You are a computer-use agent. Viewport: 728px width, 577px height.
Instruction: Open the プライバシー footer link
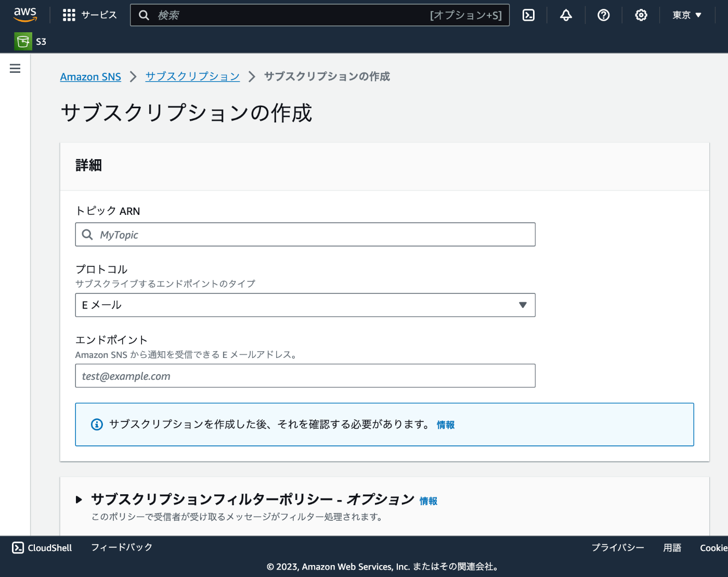point(618,547)
